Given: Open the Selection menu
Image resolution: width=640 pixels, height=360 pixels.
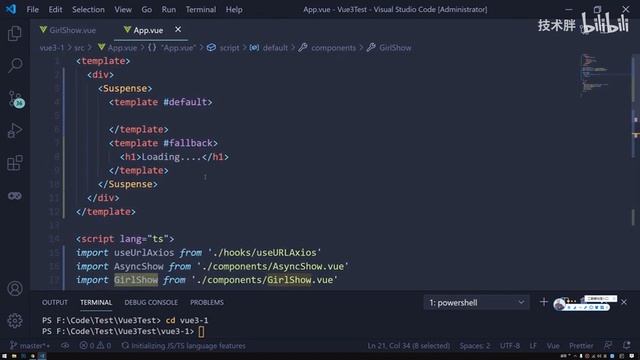Looking at the screenshot, I should (x=88, y=9).
